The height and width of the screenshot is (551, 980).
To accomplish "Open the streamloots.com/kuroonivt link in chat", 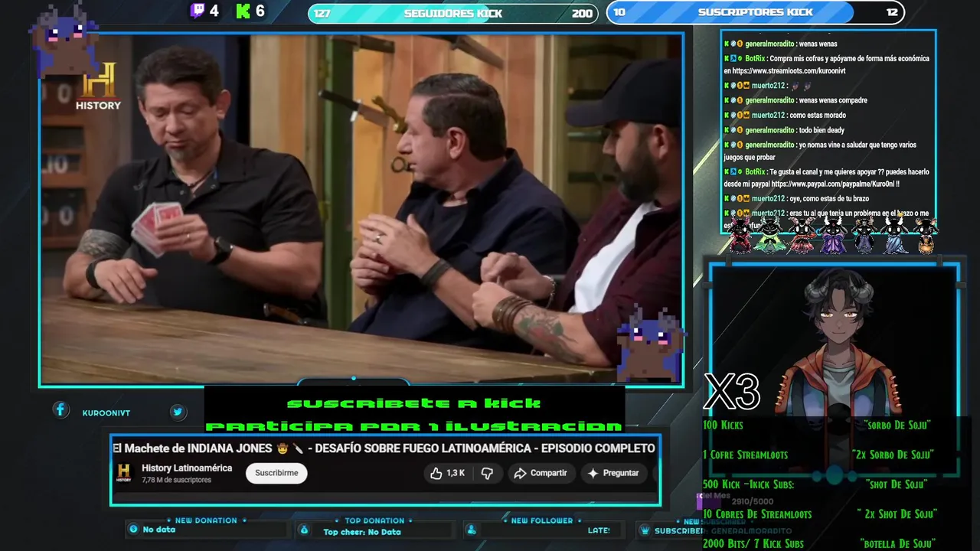I will point(789,70).
